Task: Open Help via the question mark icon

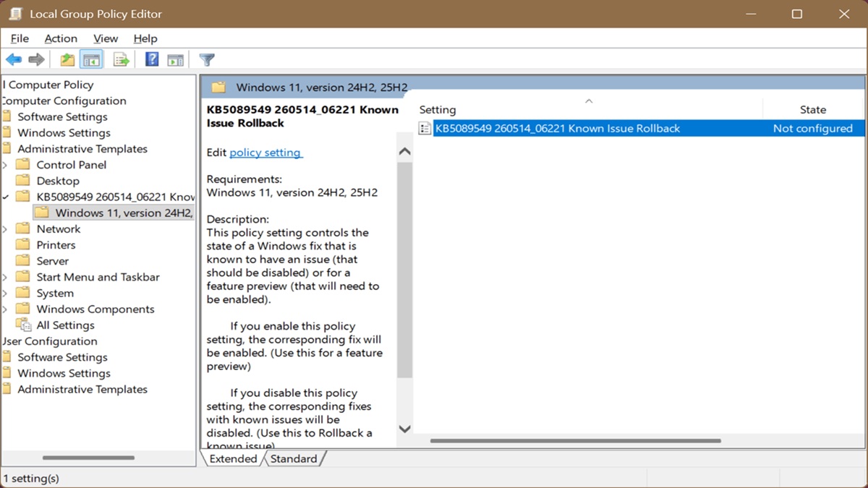Action: (152, 60)
